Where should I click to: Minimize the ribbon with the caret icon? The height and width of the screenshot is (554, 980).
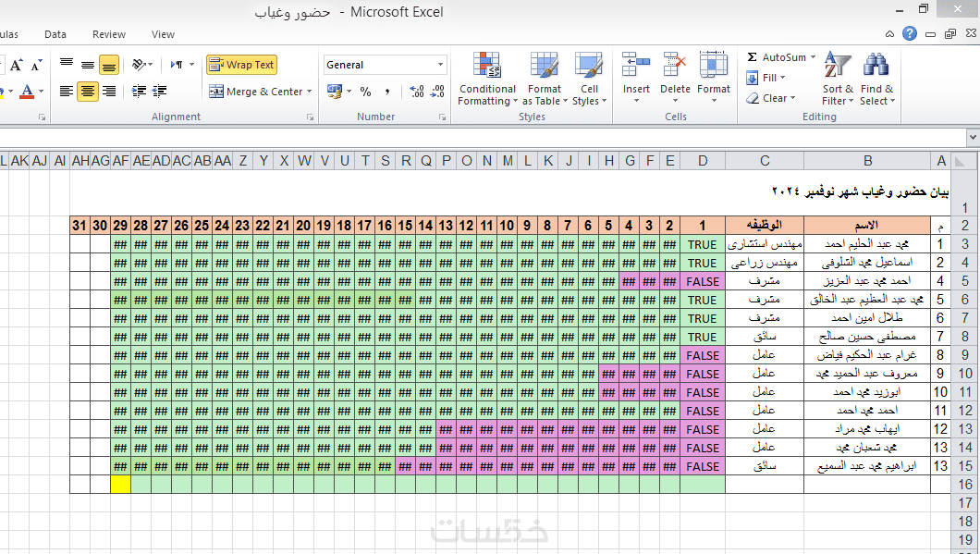[x=890, y=34]
